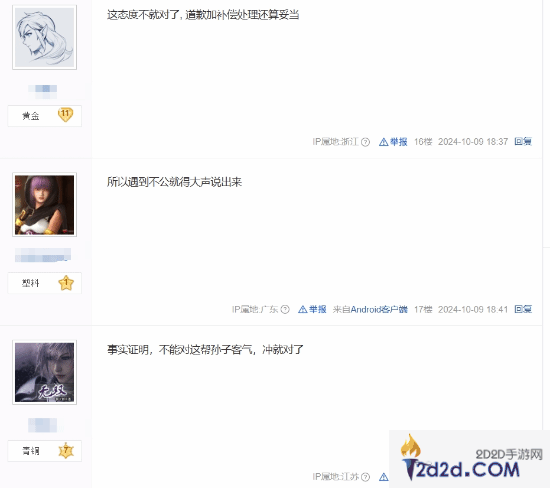Open the purple-haired hooded avatar profile
550x488 pixels.
click(45, 205)
